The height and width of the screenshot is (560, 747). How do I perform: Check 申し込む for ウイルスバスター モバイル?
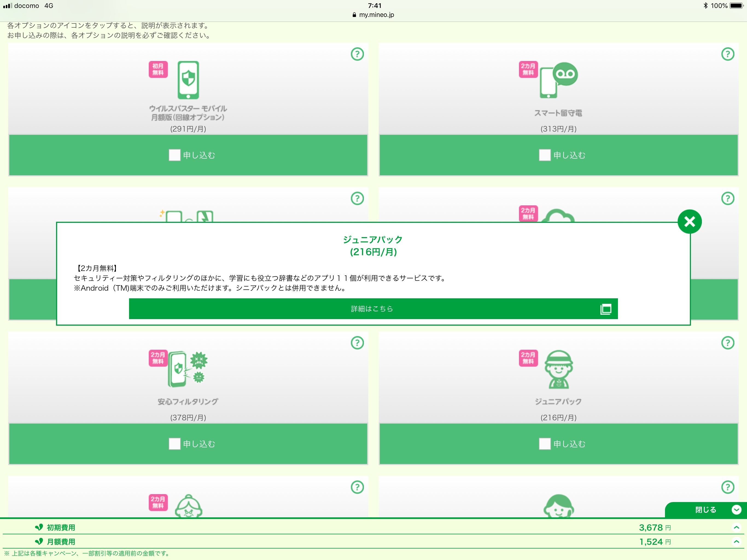coord(175,155)
